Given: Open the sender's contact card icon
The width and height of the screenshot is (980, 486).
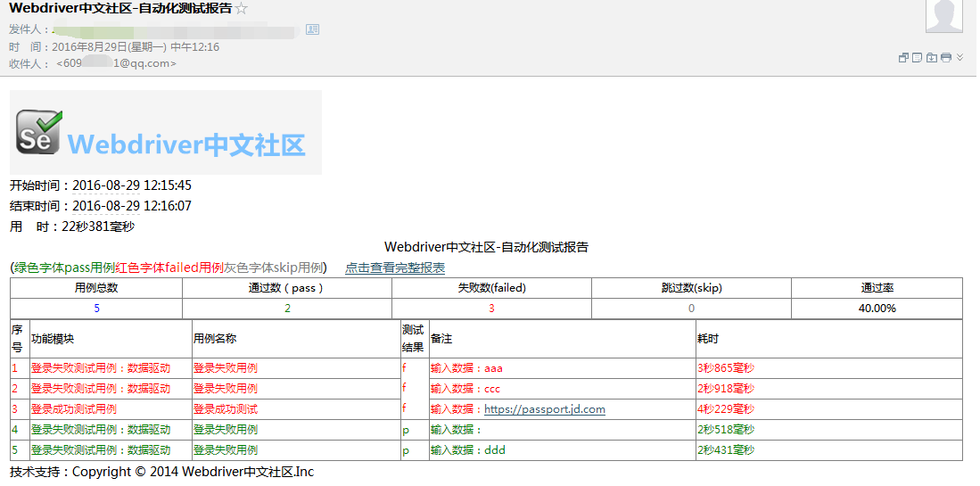Looking at the screenshot, I should tap(312, 29).
